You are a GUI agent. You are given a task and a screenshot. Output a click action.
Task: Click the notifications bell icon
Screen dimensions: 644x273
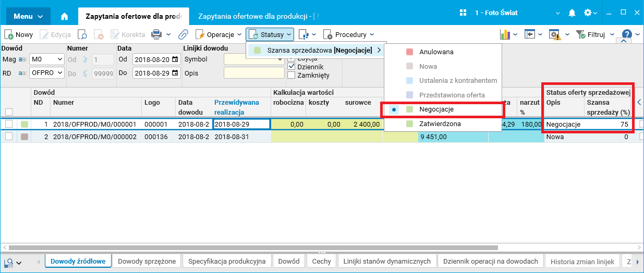pos(572,13)
